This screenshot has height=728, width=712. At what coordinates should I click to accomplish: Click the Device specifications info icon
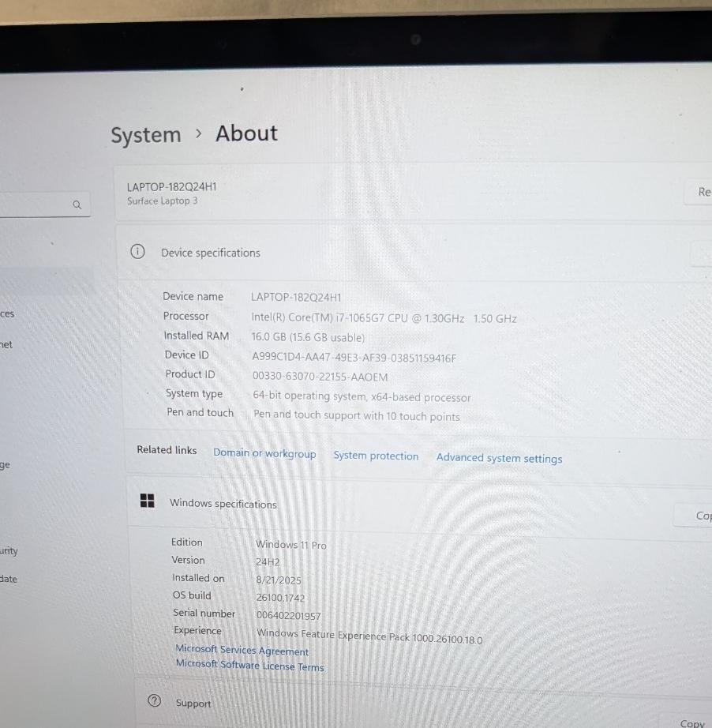pos(137,252)
